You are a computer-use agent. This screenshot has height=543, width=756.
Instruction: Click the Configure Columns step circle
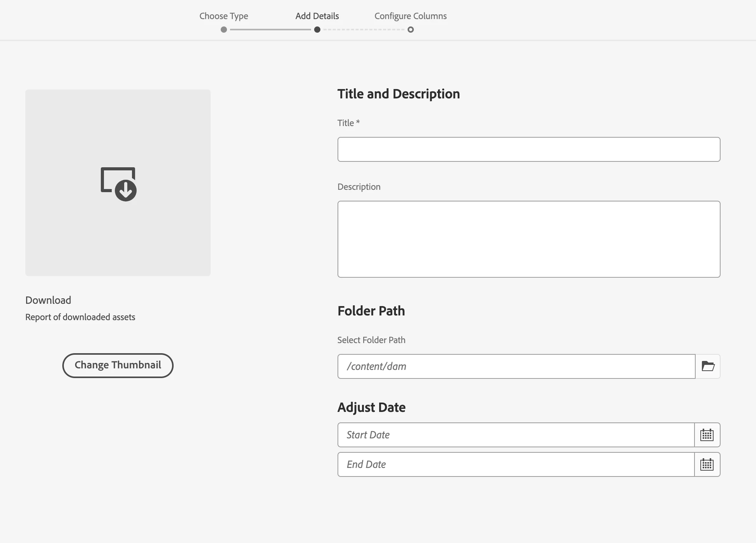(x=411, y=30)
